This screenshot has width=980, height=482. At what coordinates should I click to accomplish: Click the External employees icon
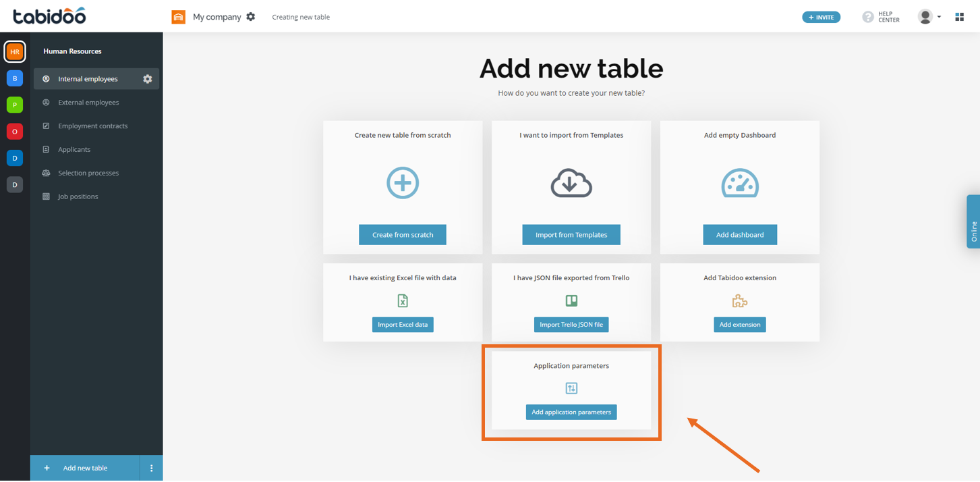[x=46, y=103]
